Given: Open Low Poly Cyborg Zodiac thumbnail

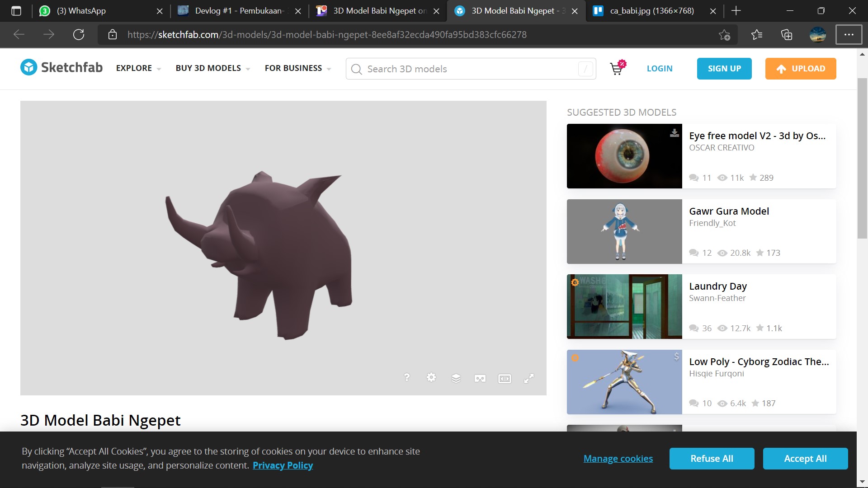Looking at the screenshot, I should [624, 382].
